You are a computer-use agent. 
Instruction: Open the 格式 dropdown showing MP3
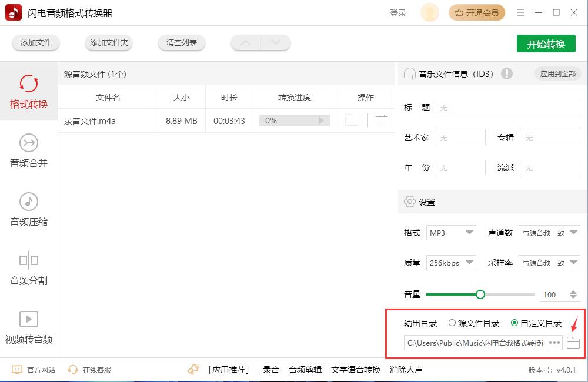tap(451, 233)
